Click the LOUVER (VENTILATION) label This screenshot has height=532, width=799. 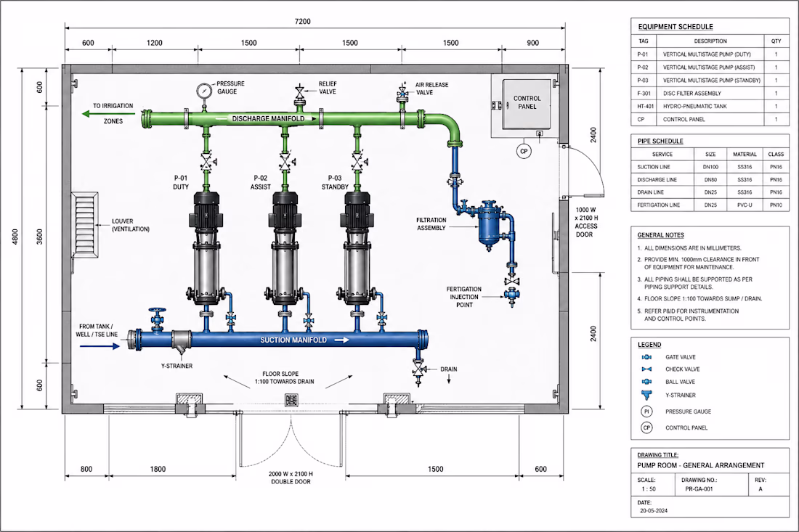[131, 225]
